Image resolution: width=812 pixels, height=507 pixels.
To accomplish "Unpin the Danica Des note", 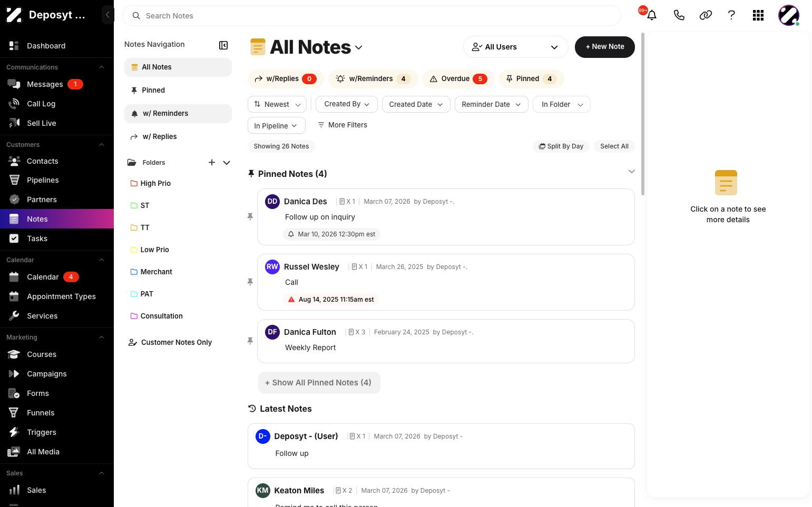I will click(x=250, y=217).
